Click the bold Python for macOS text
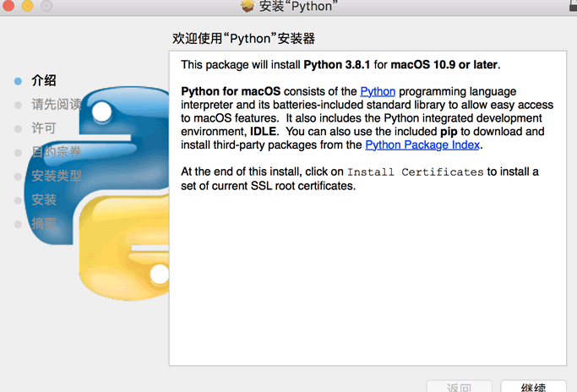Viewport: 577px width, 392px height. point(231,91)
